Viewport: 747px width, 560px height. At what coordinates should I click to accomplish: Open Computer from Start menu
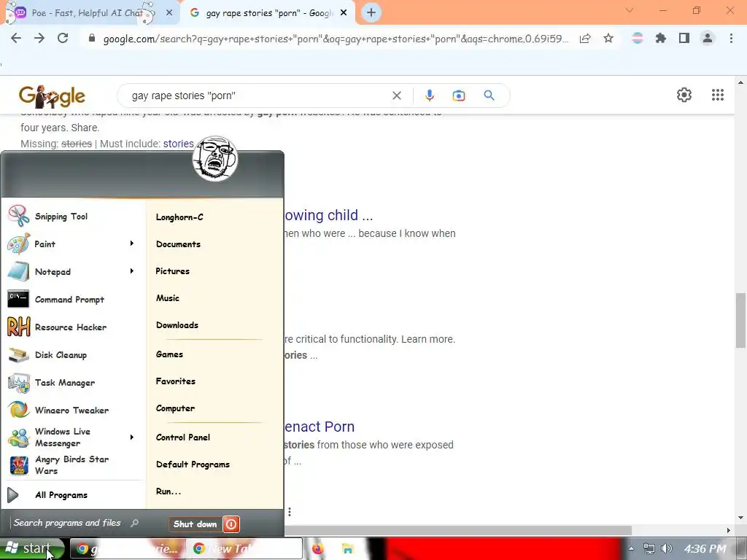tap(175, 408)
